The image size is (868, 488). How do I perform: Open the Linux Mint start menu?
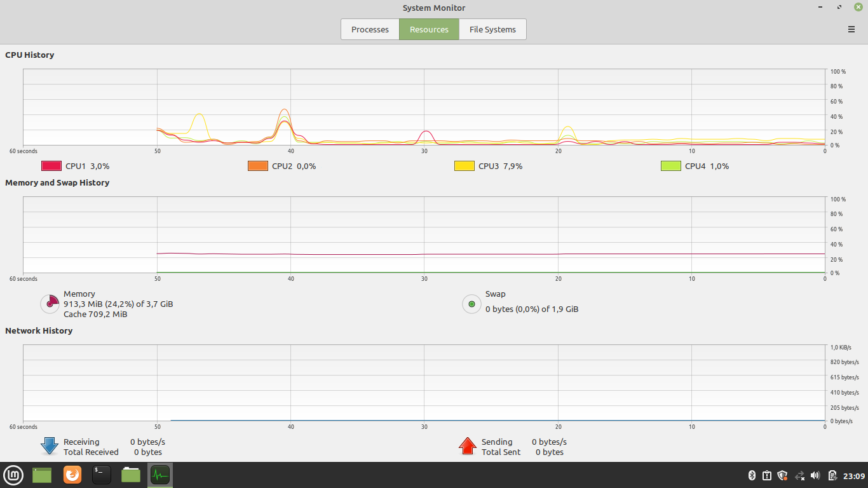pyautogui.click(x=13, y=475)
